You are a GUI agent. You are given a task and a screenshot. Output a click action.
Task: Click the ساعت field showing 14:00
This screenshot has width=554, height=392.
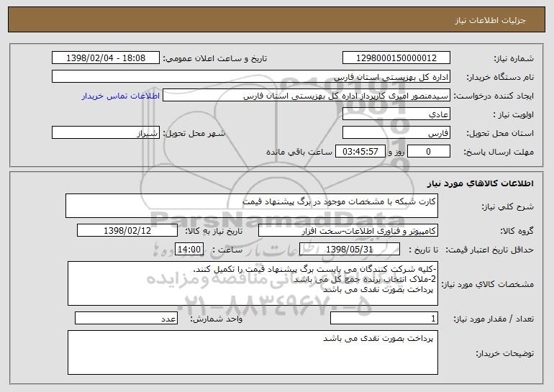[x=189, y=250]
